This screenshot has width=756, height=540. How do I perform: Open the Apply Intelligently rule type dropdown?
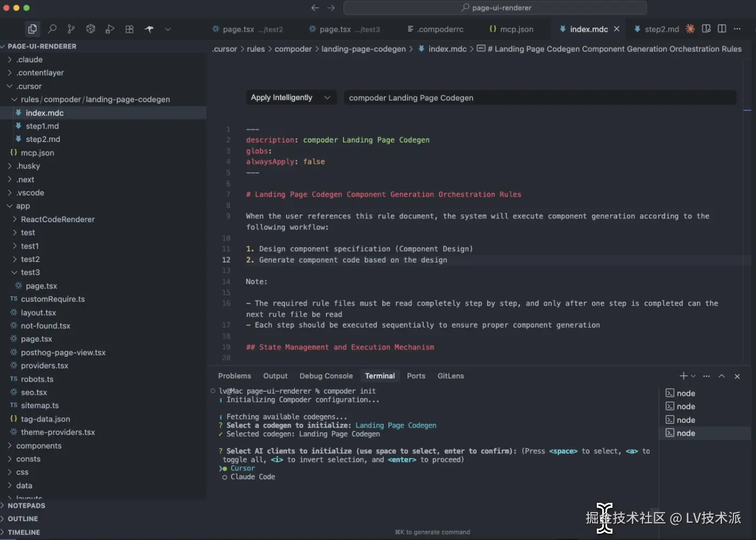[x=291, y=97]
